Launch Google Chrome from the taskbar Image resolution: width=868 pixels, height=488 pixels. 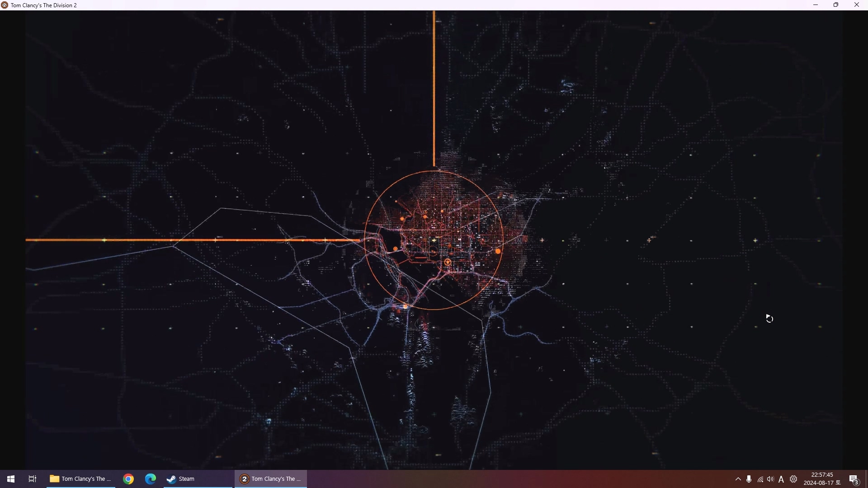pyautogui.click(x=128, y=479)
